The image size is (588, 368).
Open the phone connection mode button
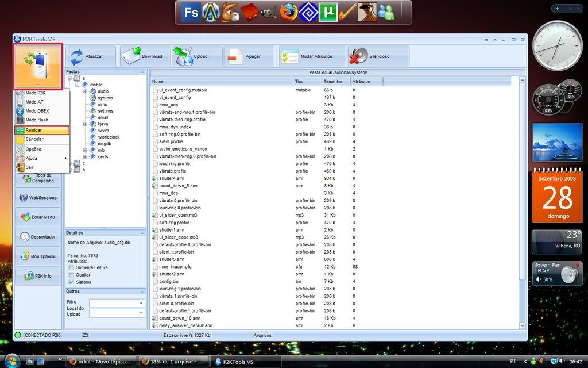click(37, 67)
